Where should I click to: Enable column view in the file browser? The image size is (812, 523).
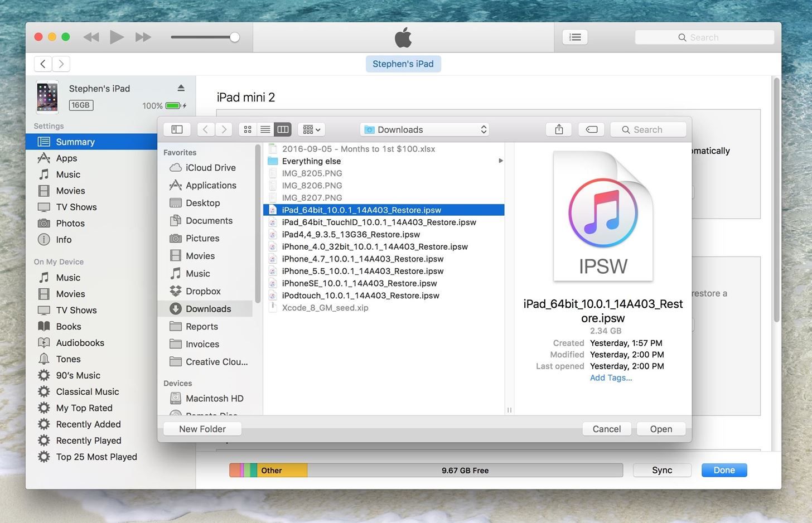[x=282, y=129]
